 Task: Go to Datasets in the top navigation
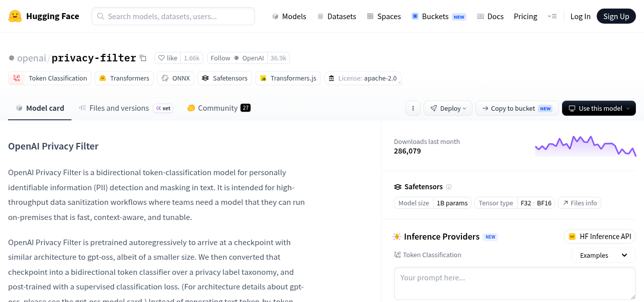click(x=337, y=16)
